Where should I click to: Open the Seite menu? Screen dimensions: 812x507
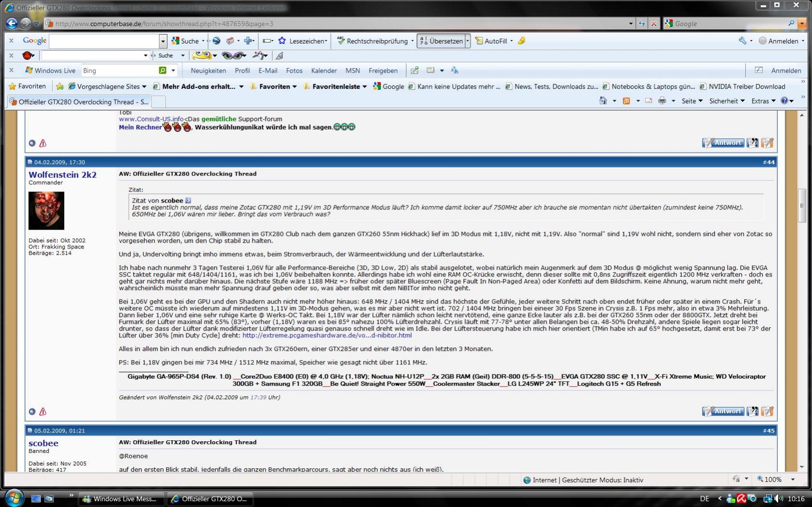pos(692,101)
